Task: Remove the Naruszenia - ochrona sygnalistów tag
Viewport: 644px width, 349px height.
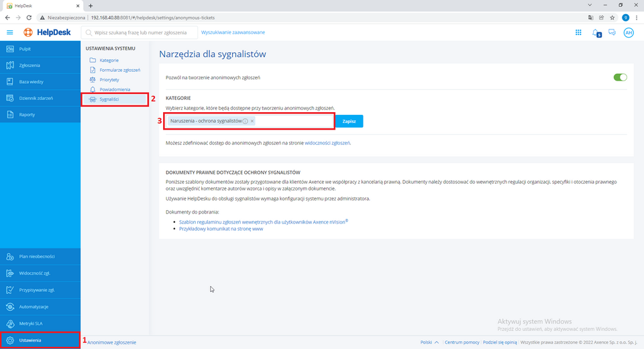Action: click(x=252, y=121)
